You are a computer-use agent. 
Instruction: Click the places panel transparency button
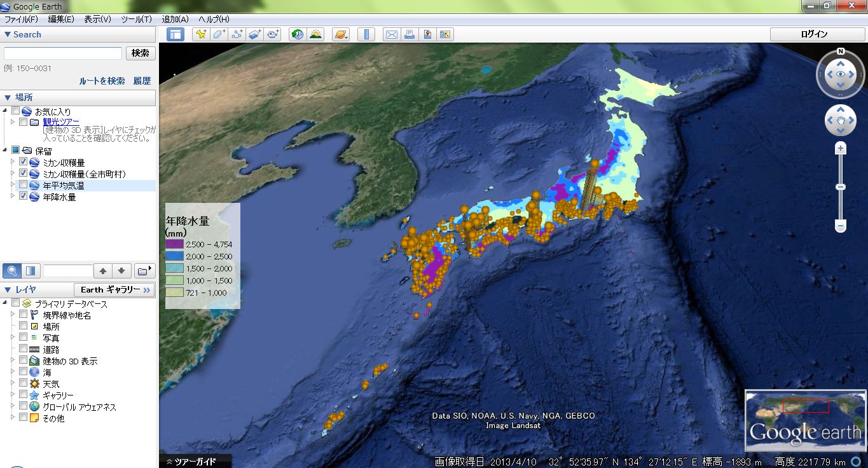coord(30,271)
